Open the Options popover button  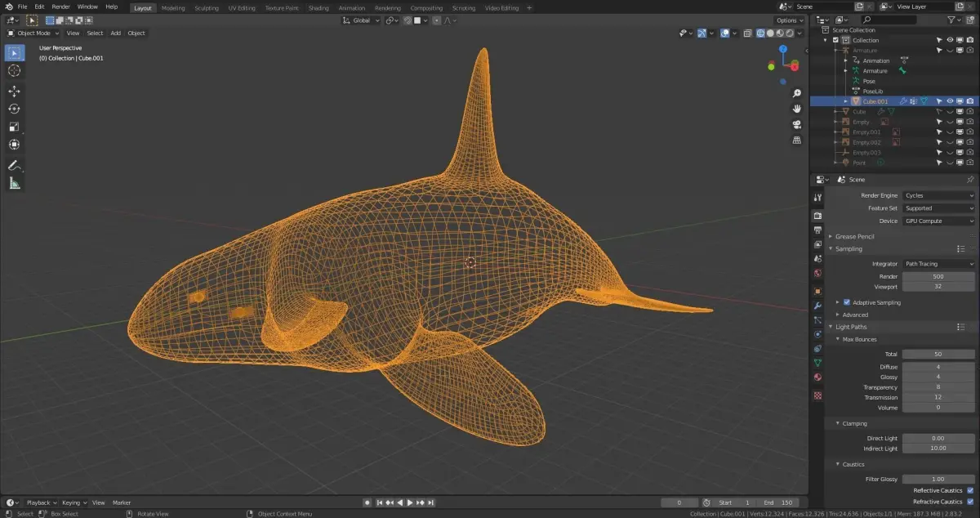click(x=790, y=20)
